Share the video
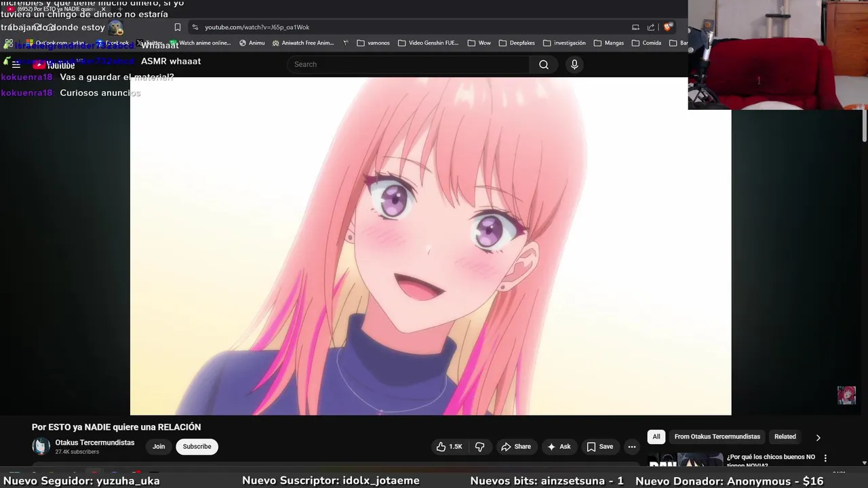The image size is (868, 488). coord(516,447)
